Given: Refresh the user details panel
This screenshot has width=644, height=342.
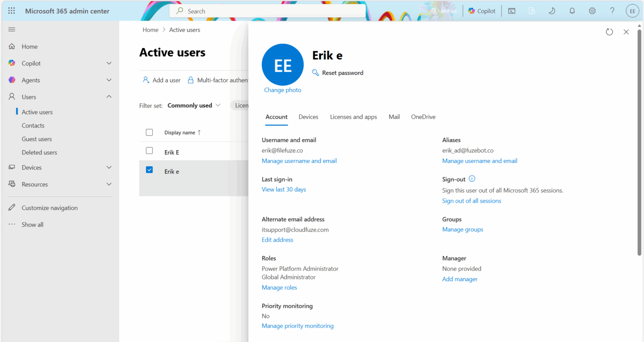Looking at the screenshot, I should tap(609, 32).
